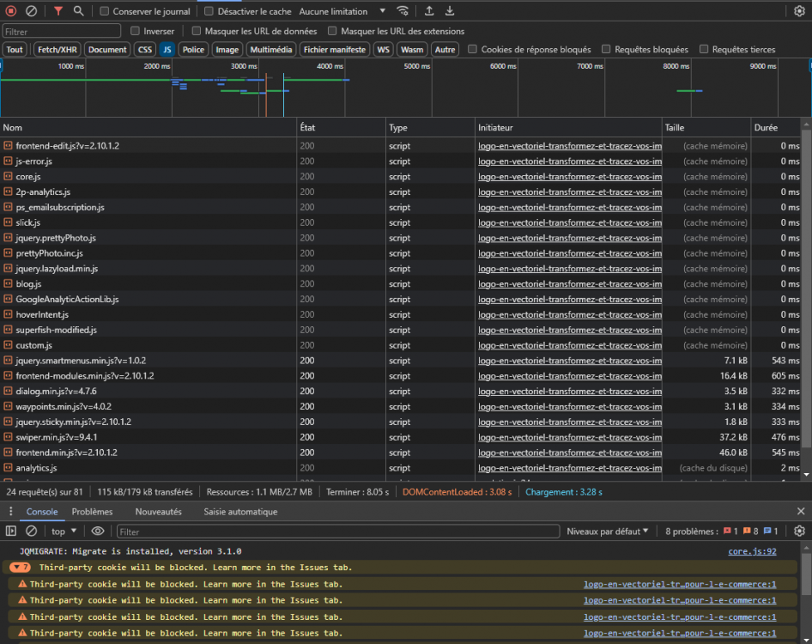Switch to the Problèmes tab
This screenshot has height=644, width=812.
tap(92, 512)
